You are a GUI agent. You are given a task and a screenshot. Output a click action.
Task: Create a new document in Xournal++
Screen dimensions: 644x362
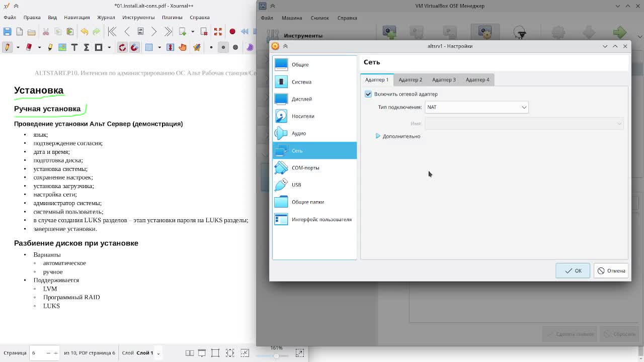coord(19,32)
